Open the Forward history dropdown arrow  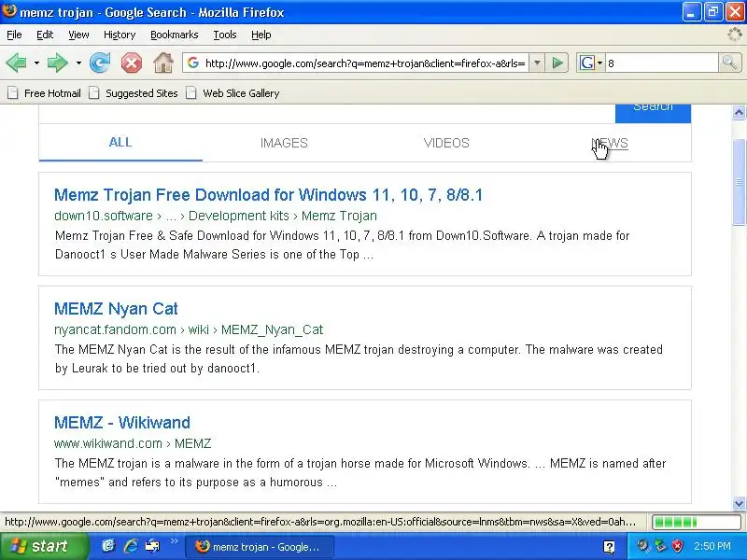[78, 63]
